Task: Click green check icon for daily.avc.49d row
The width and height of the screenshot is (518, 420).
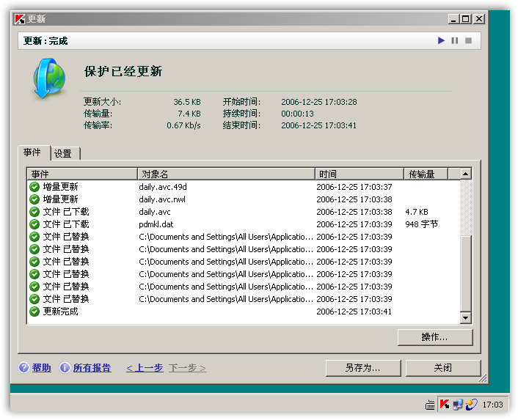Action: point(34,187)
